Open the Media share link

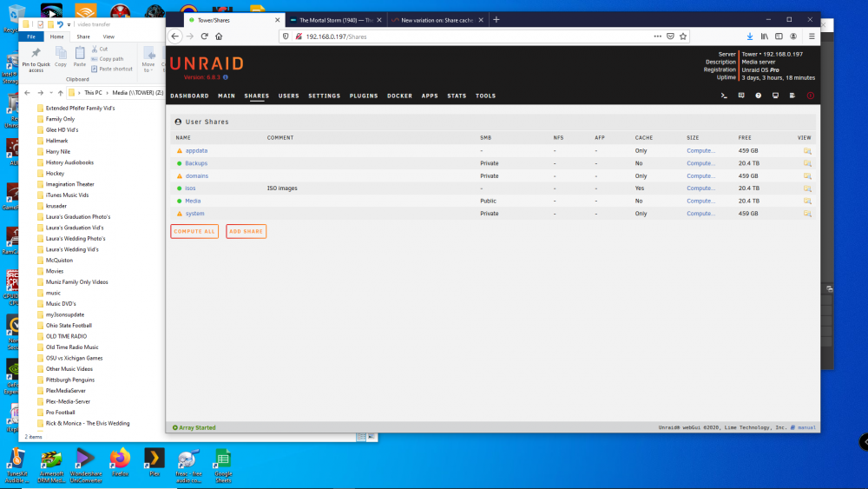pos(193,201)
